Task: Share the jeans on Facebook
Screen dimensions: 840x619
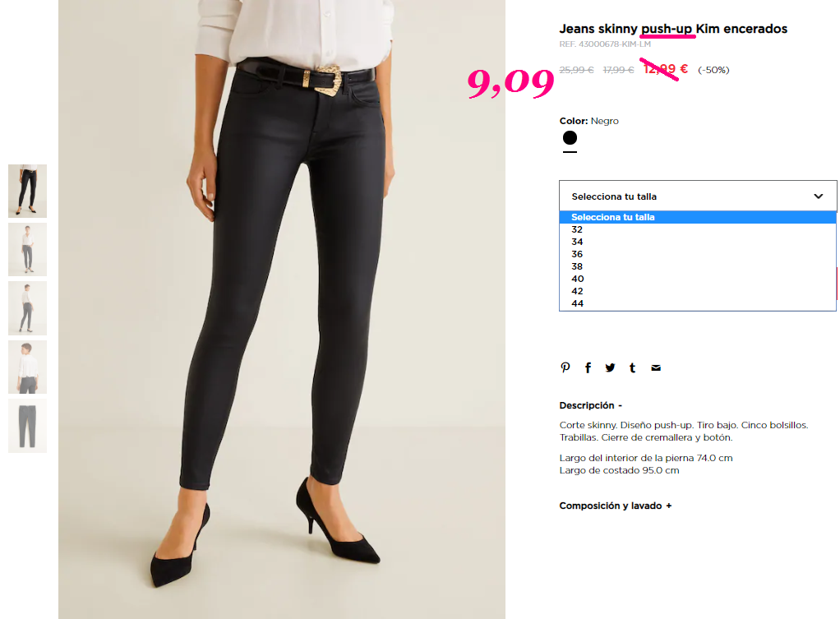Action: coord(588,367)
